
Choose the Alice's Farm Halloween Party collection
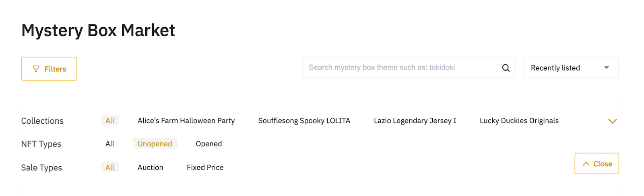[186, 120]
